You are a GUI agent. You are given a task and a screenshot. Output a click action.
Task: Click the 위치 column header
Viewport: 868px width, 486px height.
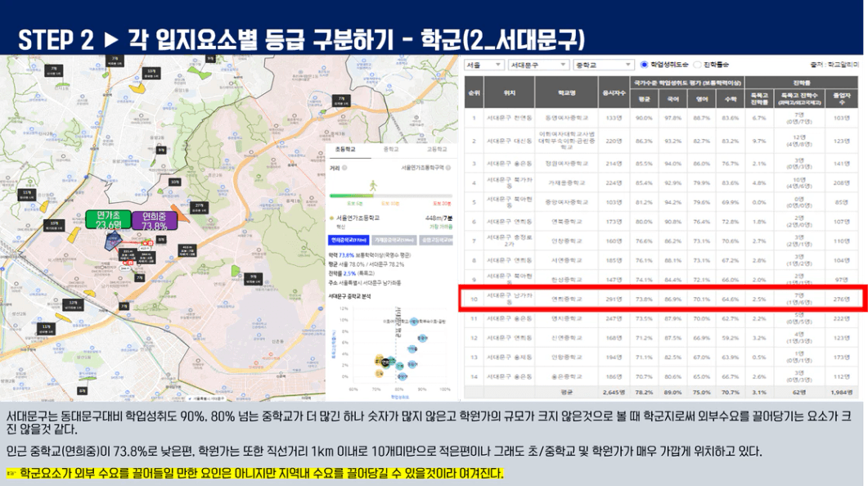coord(510,92)
